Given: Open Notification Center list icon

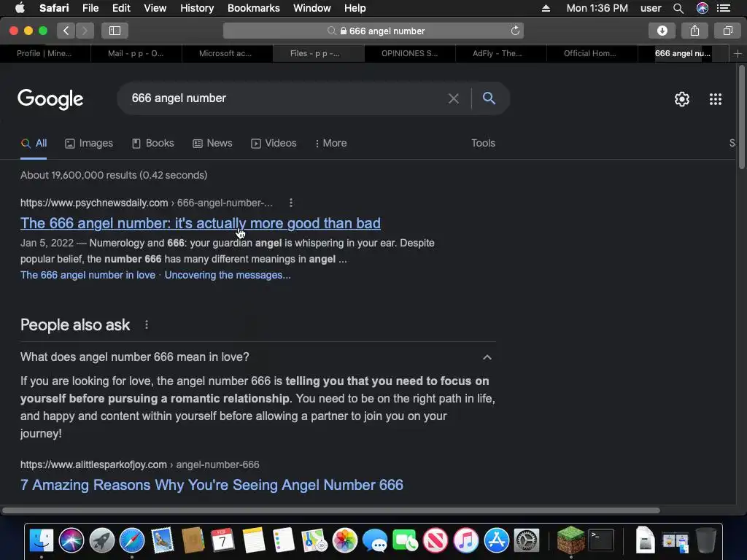Looking at the screenshot, I should pyautogui.click(x=724, y=8).
